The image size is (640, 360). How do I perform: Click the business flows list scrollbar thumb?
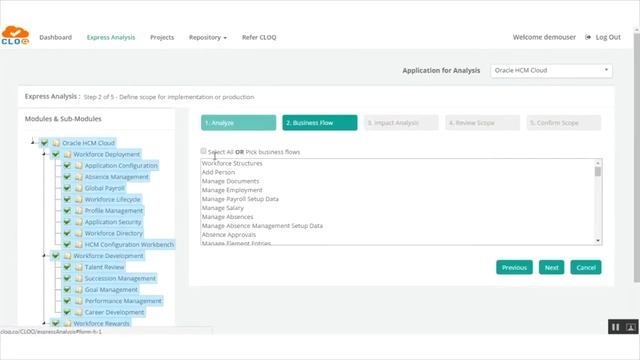click(598, 171)
